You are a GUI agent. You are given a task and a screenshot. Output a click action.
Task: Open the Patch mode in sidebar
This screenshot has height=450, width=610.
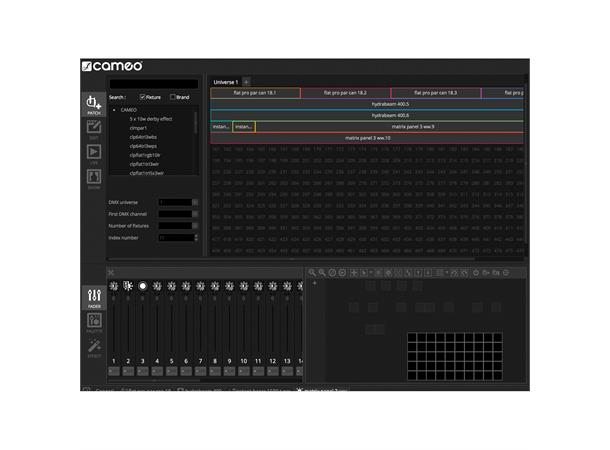coord(94,104)
